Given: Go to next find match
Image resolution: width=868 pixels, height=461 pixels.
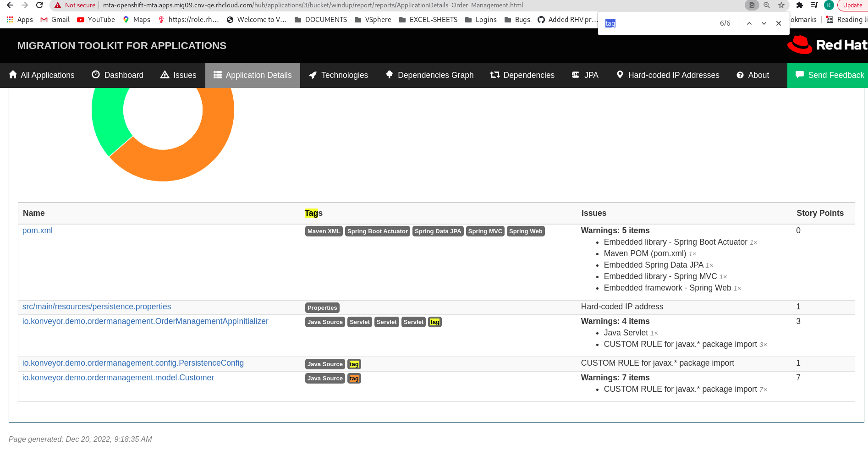Looking at the screenshot, I should (x=764, y=23).
